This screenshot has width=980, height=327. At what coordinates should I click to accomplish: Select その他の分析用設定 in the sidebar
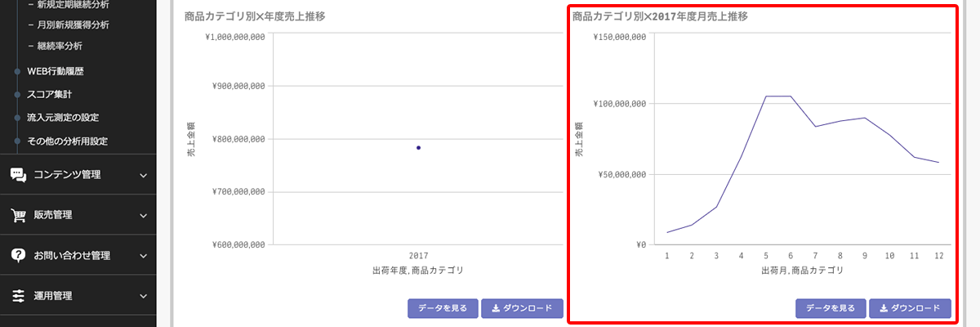tap(68, 141)
